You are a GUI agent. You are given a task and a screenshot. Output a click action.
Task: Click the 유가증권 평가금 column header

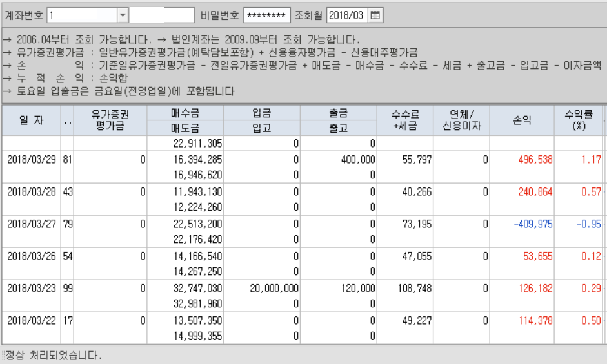click(x=110, y=120)
